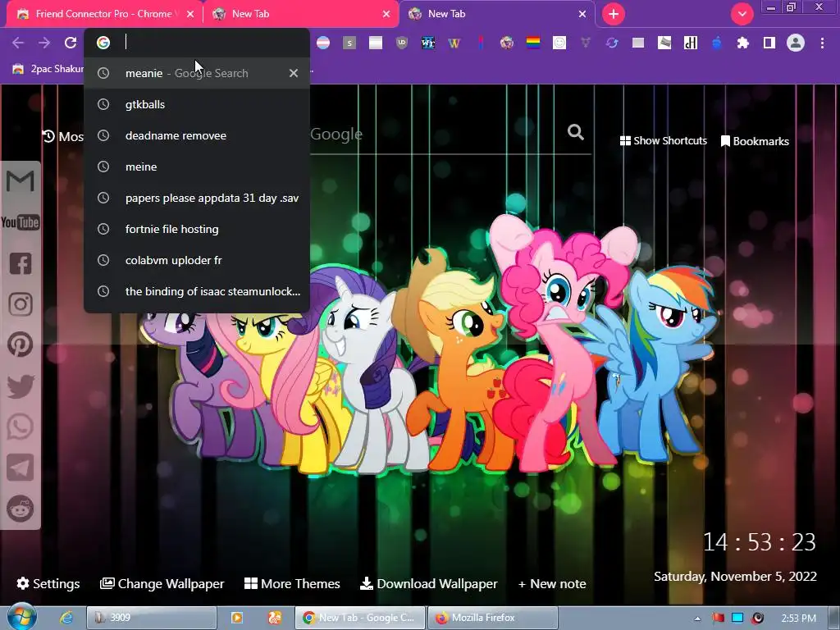The image size is (840, 630).
Task: Open WhatsApp from the sidebar
Action: 21,427
